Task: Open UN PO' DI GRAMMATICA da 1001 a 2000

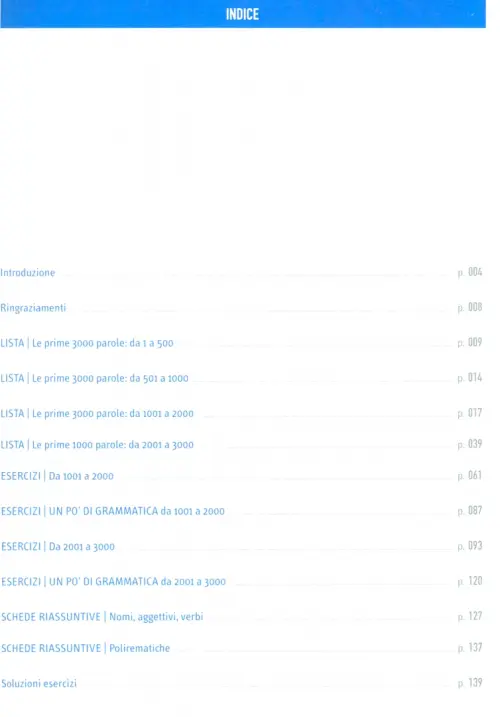Action: click(113, 511)
